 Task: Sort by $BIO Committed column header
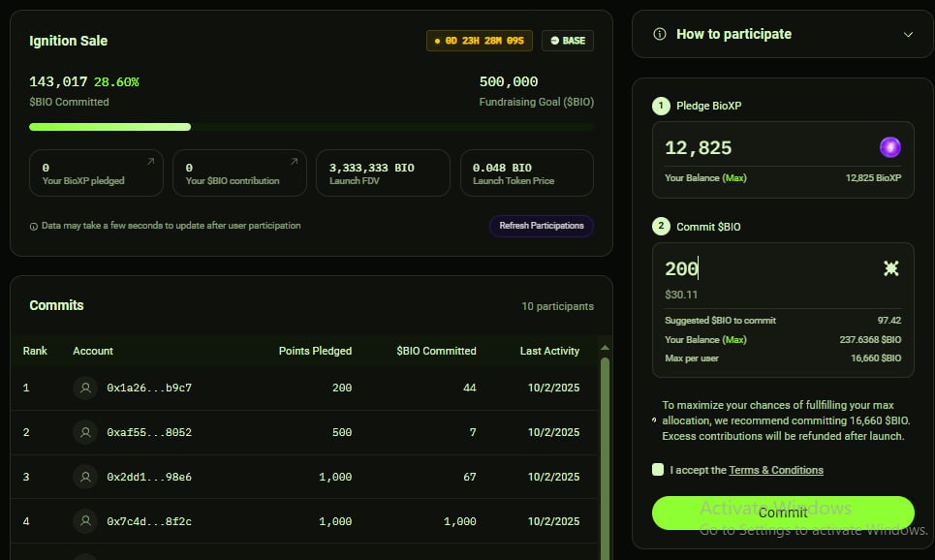436,351
